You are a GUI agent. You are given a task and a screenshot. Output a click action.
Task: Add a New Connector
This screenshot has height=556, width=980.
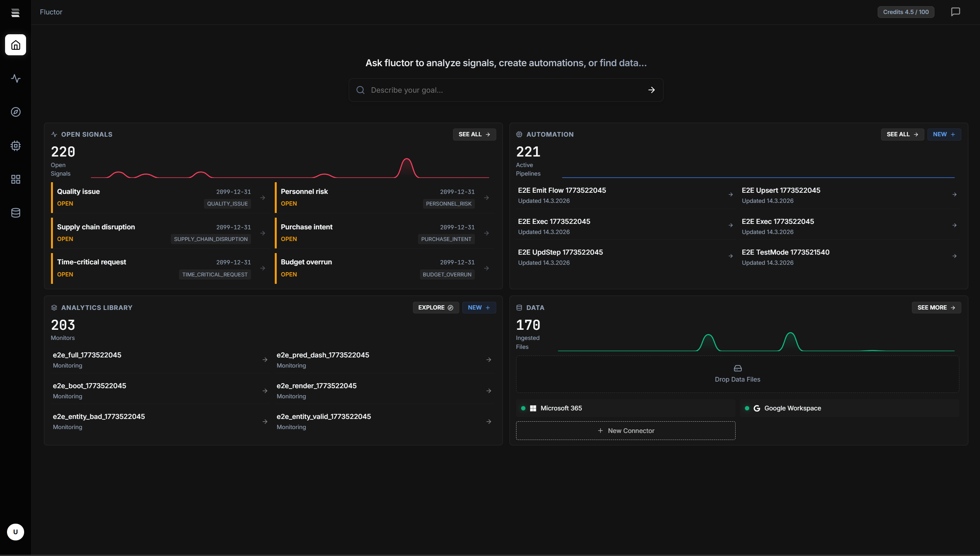625,431
